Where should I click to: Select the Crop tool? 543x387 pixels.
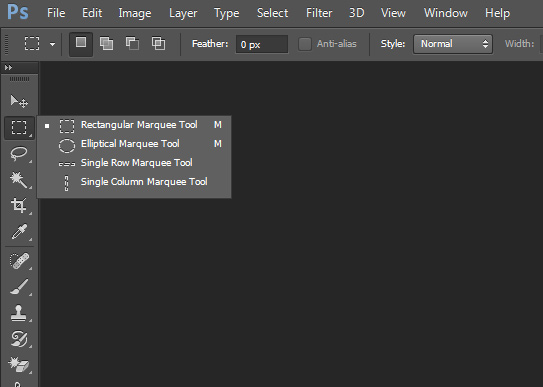tap(19, 205)
